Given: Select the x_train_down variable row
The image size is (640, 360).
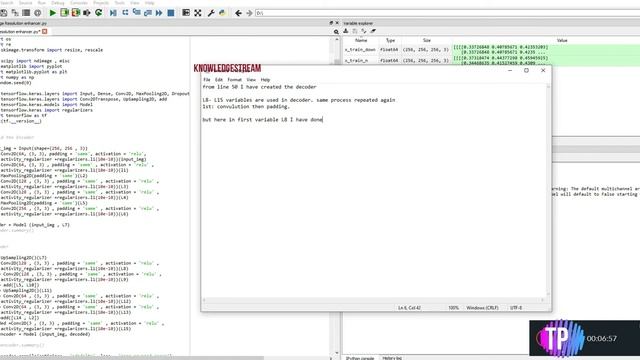Looking at the screenshot, I should point(491,49).
